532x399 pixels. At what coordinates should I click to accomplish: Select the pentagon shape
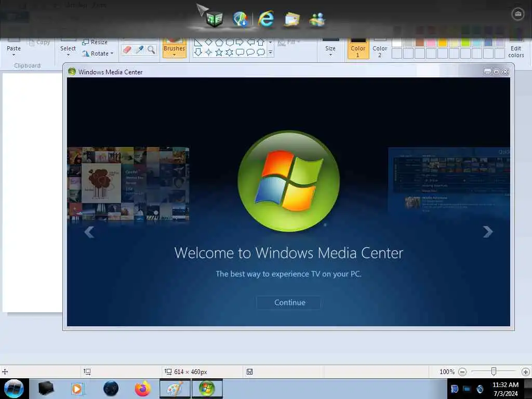219,42
